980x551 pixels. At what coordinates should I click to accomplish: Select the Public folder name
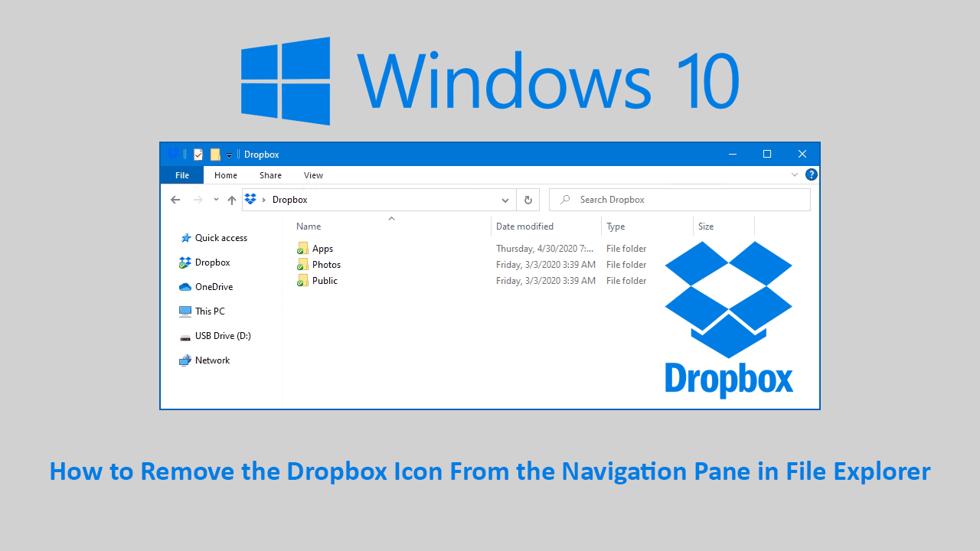(325, 281)
